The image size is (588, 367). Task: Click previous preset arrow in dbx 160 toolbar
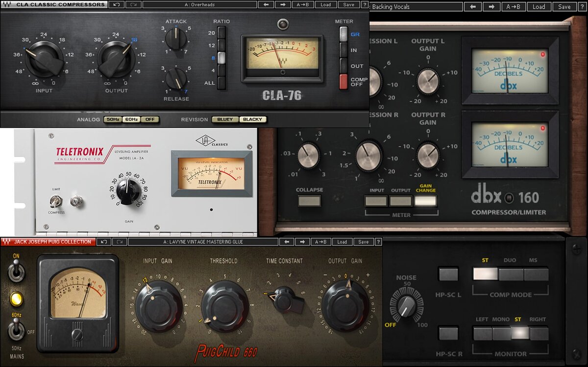coord(472,7)
